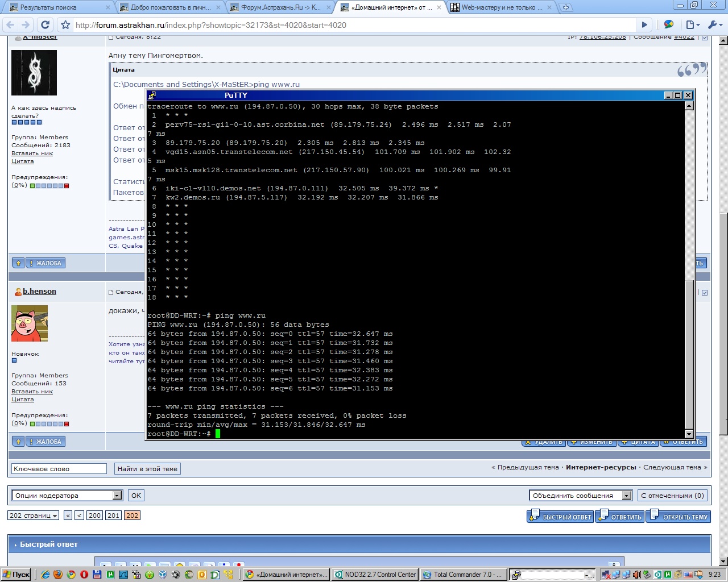Click X-master's warning level bar

point(49,186)
